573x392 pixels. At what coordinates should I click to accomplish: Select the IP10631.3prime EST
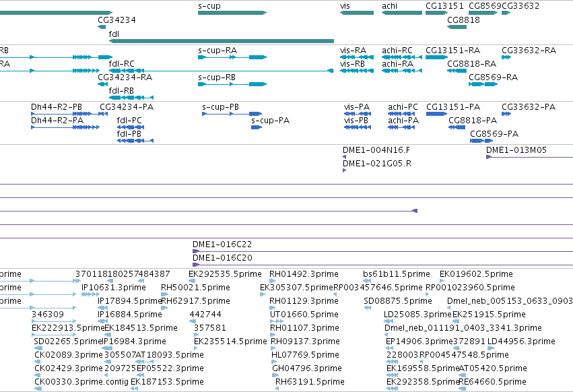[90, 294]
